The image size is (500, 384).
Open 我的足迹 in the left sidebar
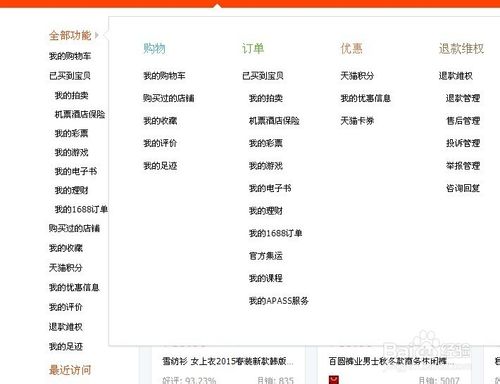tap(66, 347)
